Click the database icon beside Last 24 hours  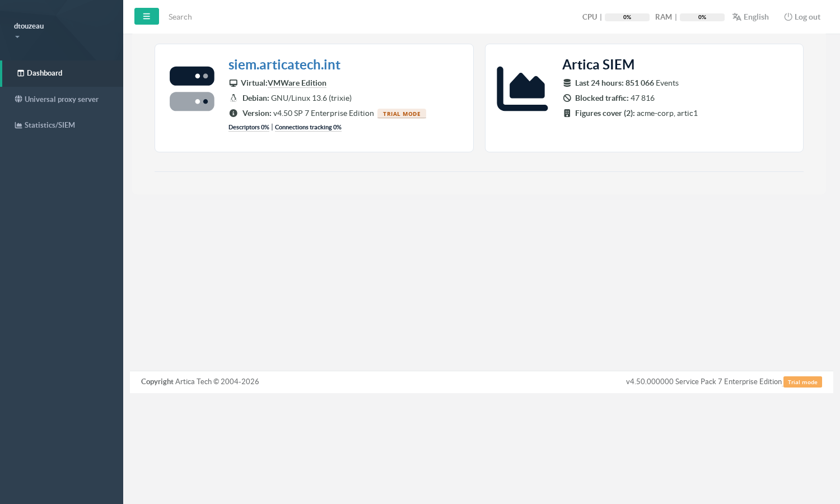pyautogui.click(x=567, y=83)
